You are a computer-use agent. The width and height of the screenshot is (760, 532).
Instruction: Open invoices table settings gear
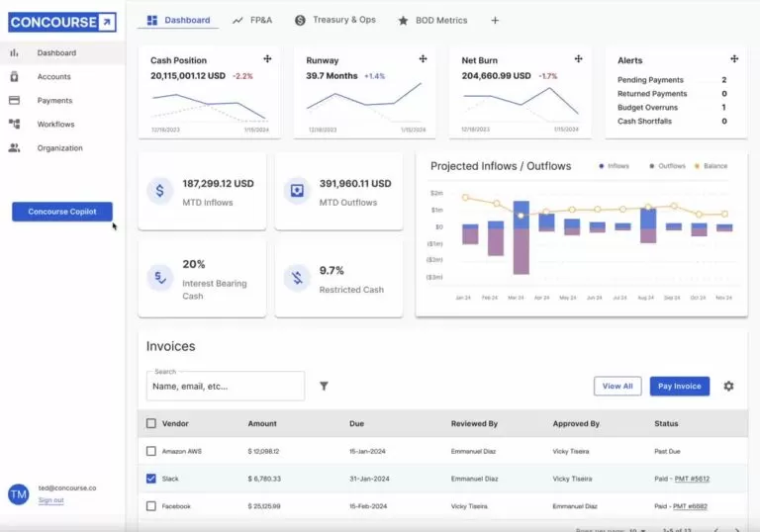point(728,387)
